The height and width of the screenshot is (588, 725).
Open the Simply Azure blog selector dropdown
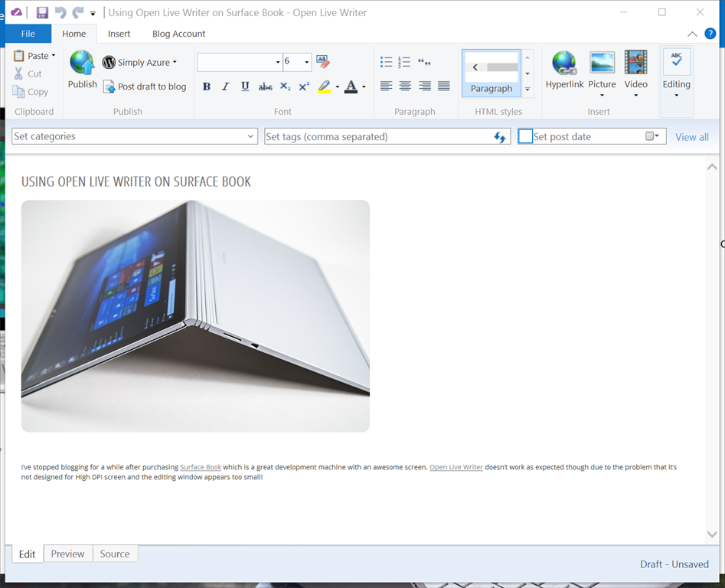(x=139, y=62)
